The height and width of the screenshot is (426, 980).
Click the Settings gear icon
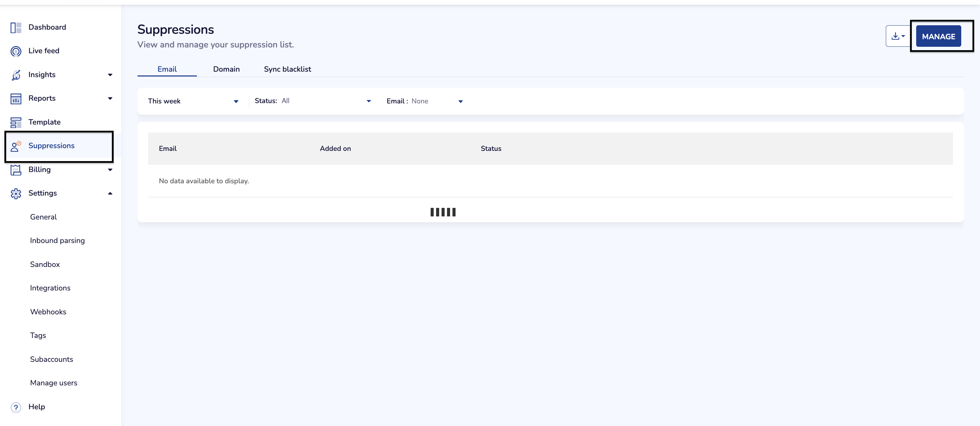[16, 194]
